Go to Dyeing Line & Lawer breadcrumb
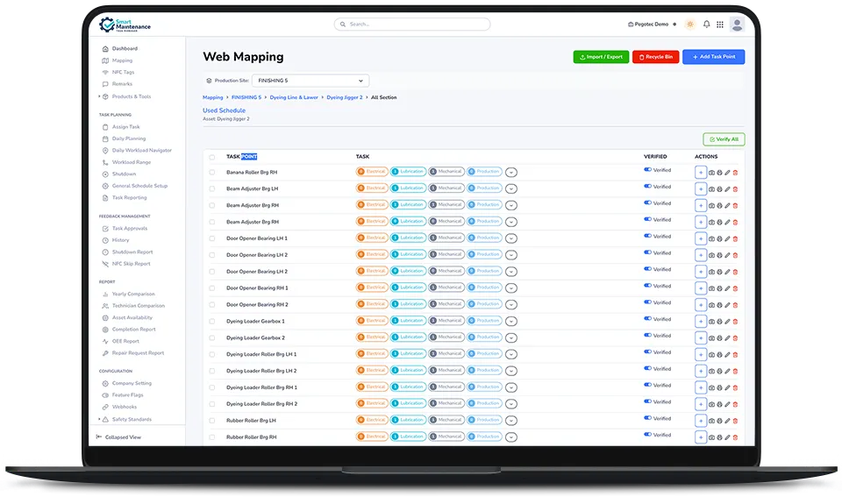Image resolution: width=842 pixels, height=504 pixels. (294, 97)
